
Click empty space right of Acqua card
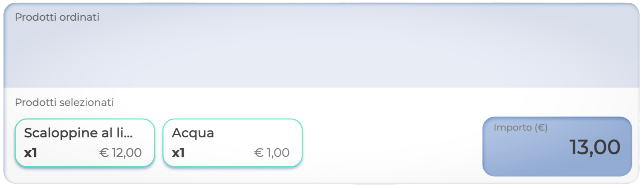click(391, 143)
